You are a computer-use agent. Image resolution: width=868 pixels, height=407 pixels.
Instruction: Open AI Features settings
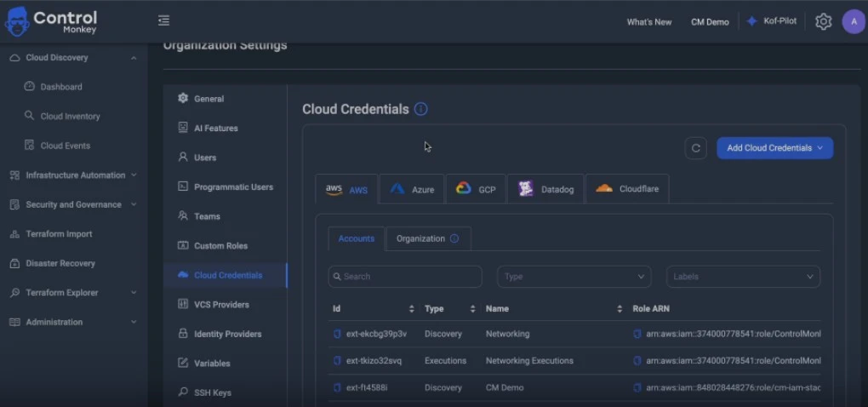click(215, 128)
